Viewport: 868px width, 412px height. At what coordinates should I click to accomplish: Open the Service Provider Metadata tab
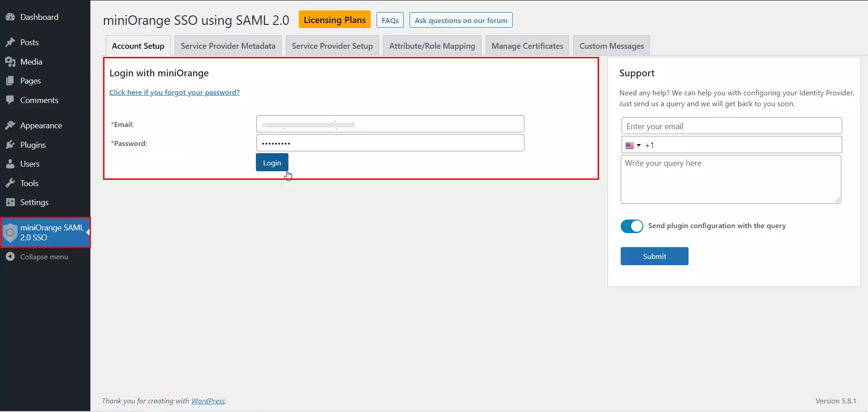(228, 46)
